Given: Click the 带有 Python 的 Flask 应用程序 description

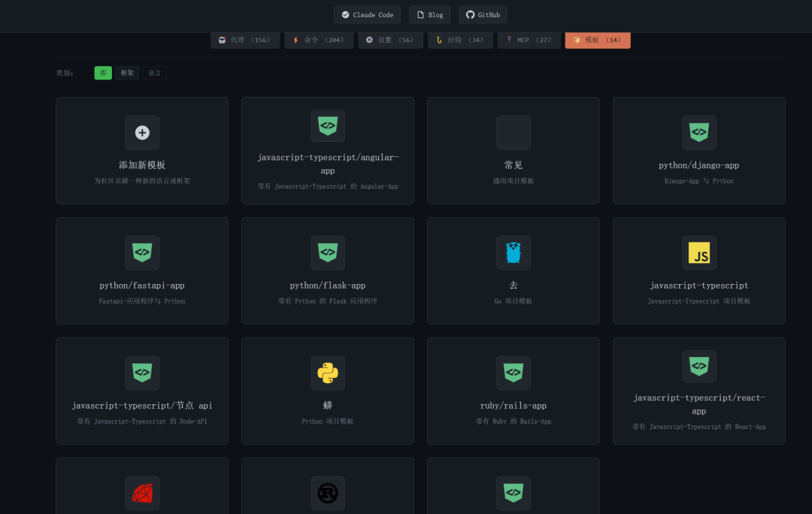Looking at the screenshot, I should coord(328,301).
